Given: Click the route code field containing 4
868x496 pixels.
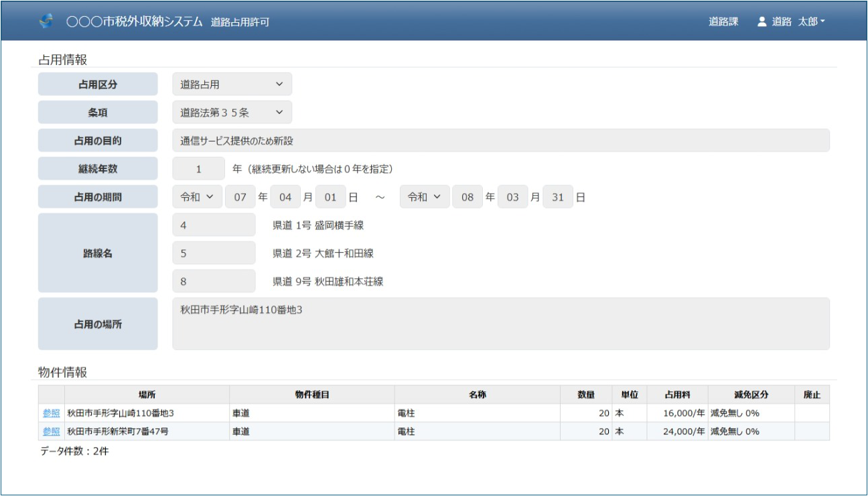Looking at the screenshot, I should 214,225.
